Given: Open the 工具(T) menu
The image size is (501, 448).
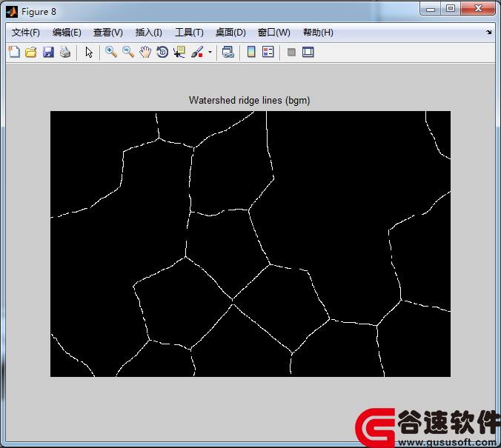Looking at the screenshot, I should (189, 33).
